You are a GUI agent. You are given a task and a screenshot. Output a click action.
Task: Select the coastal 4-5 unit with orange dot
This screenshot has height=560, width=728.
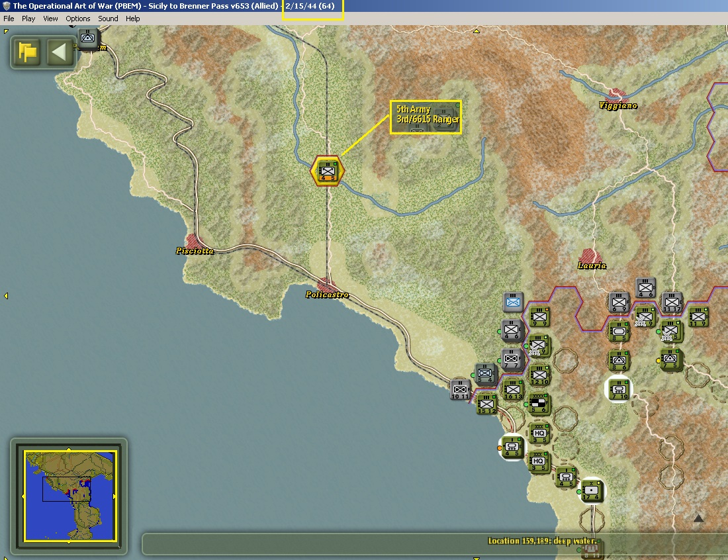pyautogui.click(x=512, y=447)
